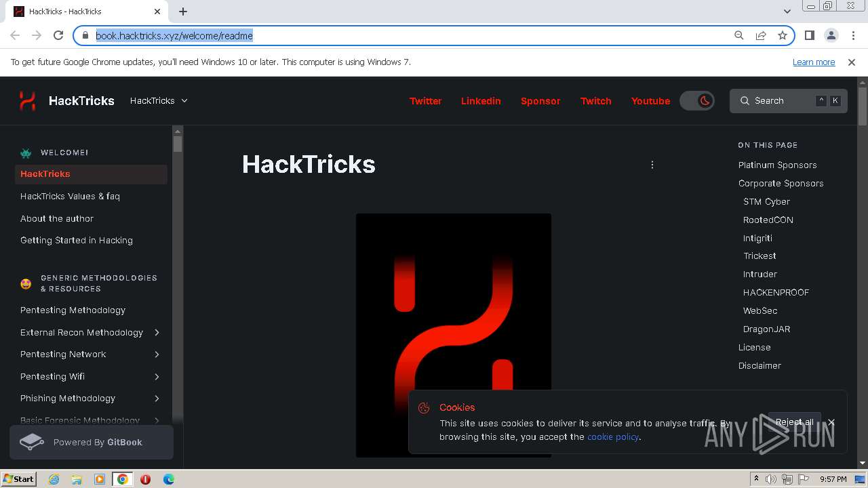Open the cookie policy link
868x488 pixels.
[613, 436]
